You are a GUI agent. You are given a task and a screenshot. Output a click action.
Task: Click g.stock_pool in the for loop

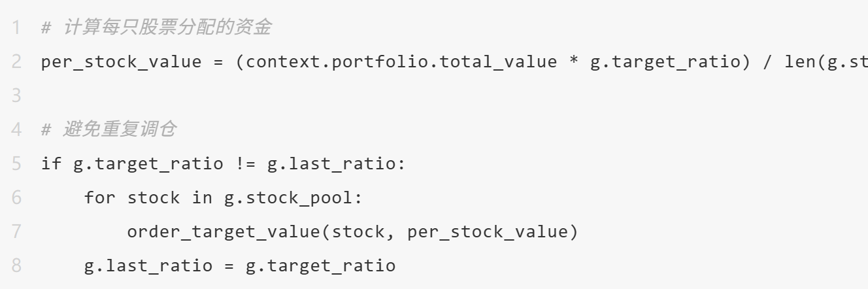[288, 197]
